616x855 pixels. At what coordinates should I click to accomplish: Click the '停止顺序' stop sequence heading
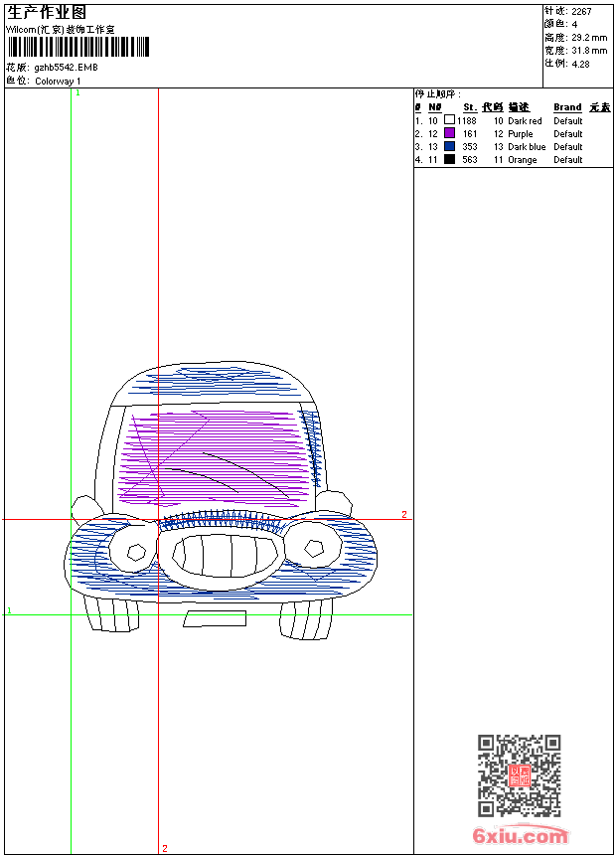pos(438,94)
